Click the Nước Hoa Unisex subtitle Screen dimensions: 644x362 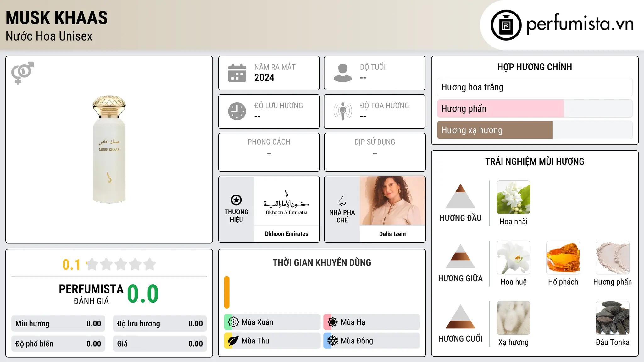click(x=49, y=36)
